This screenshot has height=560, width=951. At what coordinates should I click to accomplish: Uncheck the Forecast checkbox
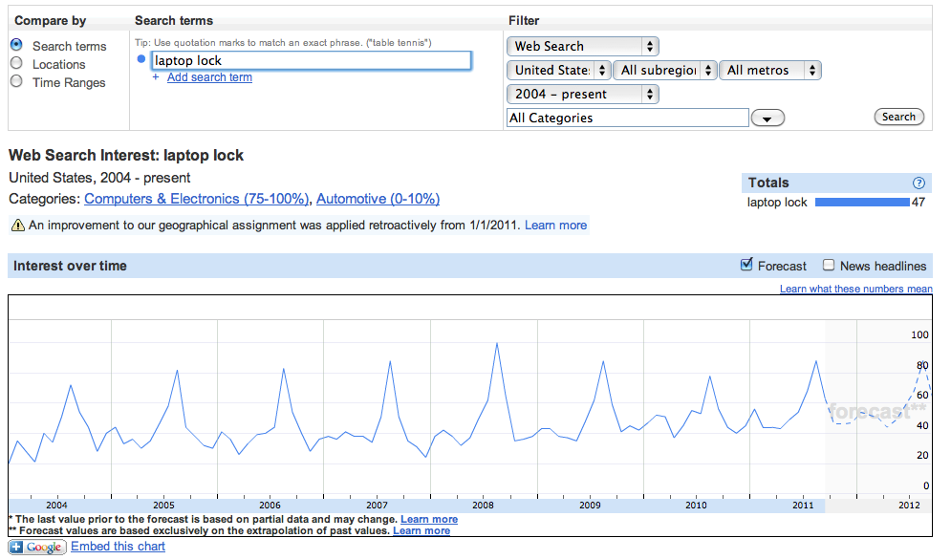[x=746, y=265]
